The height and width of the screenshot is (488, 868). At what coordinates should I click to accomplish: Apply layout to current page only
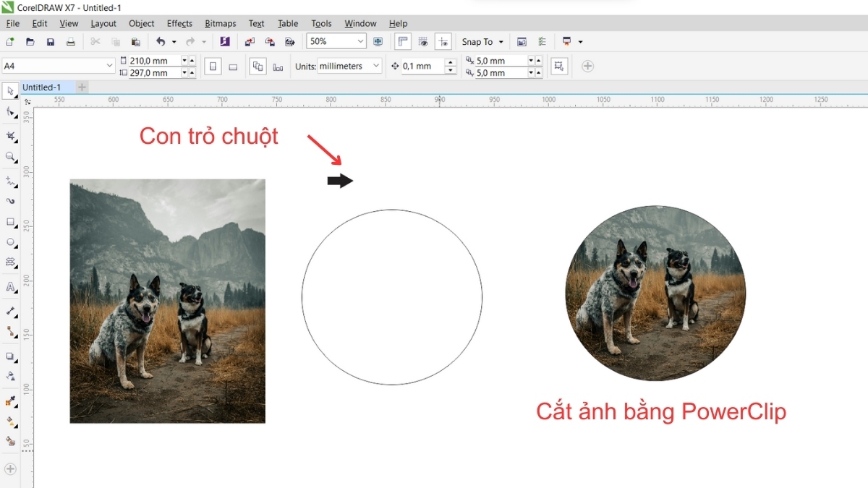tap(278, 67)
